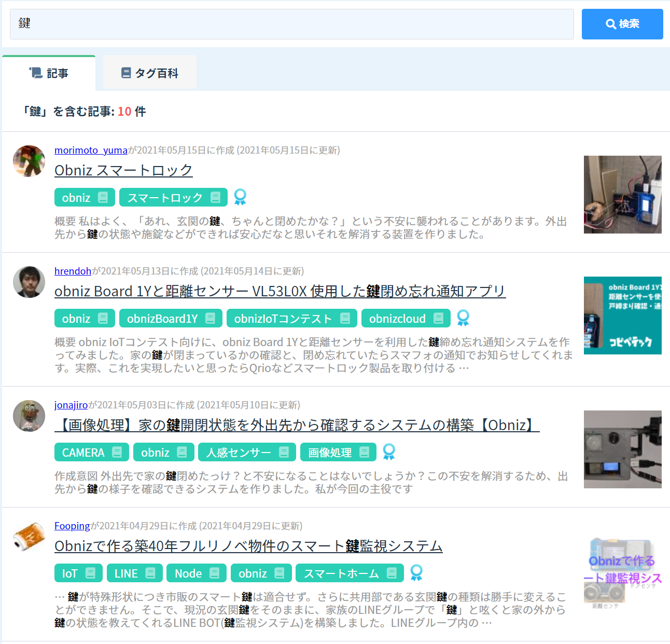Click the book icon in CAMERA tag

pos(117,453)
